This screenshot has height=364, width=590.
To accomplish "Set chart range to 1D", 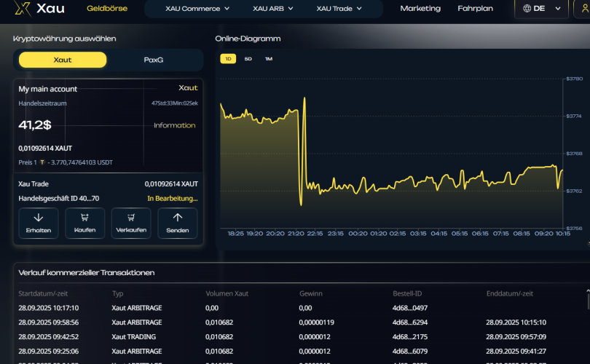I will pyautogui.click(x=228, y=58).
